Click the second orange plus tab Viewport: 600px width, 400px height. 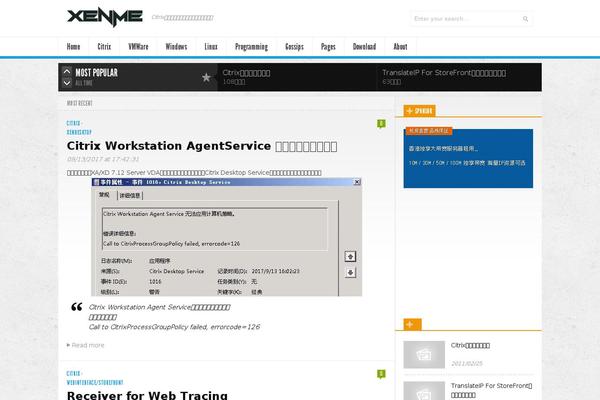click(412, 325)
